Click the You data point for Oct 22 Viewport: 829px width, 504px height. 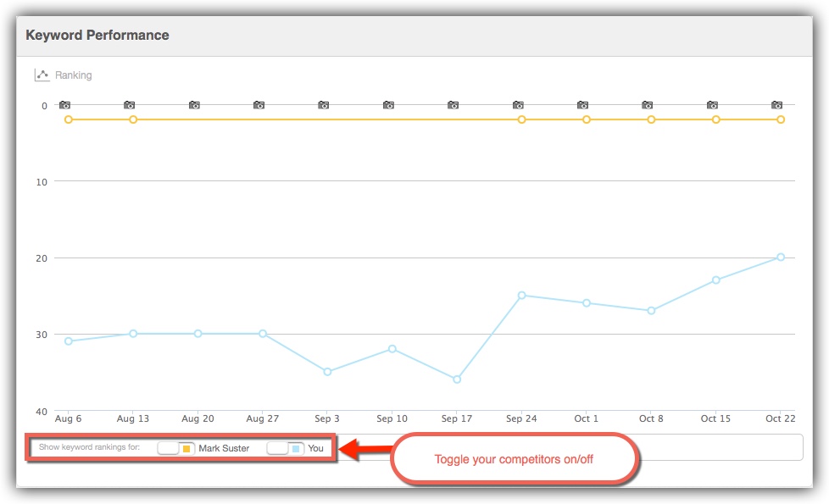coord(781,258)
